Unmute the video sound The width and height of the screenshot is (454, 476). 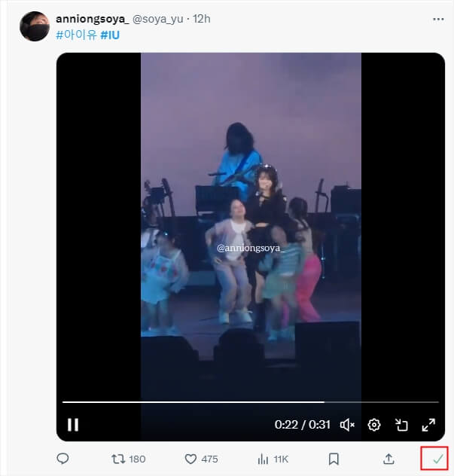[x=347, y=425]
